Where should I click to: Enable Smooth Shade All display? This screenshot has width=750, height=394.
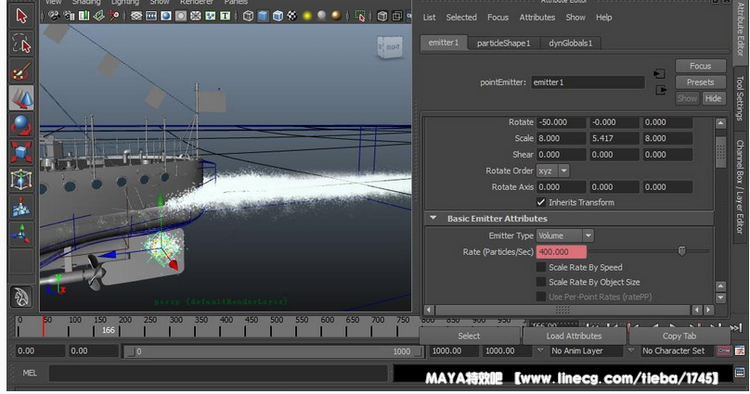(263, 16)
